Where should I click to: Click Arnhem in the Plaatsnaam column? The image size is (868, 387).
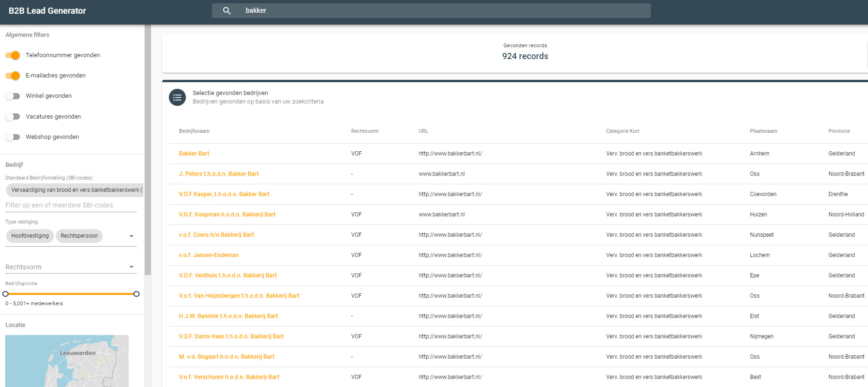pyautogui.click(x=759, y=154)
